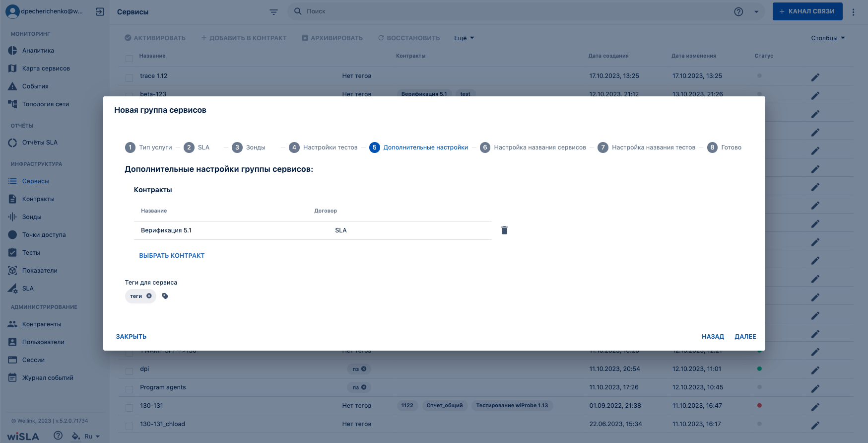Toggle the select-all header checkbox
Image resolution: width=868 pixels, height=443 pixels.
(129, 58)
